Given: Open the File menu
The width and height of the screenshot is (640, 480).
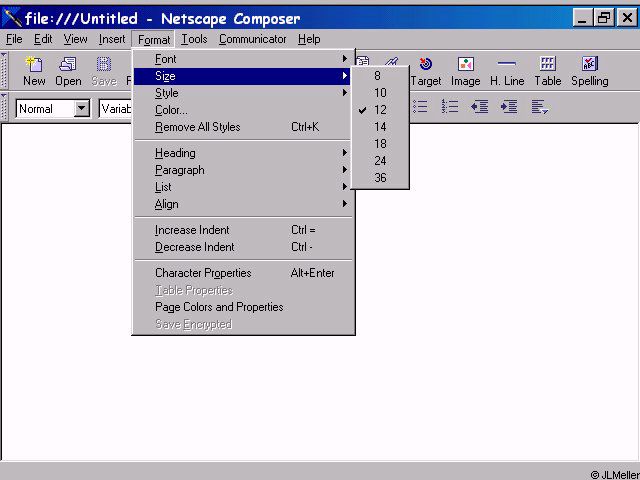Looking at the screenshot, I should pos(14,39).
